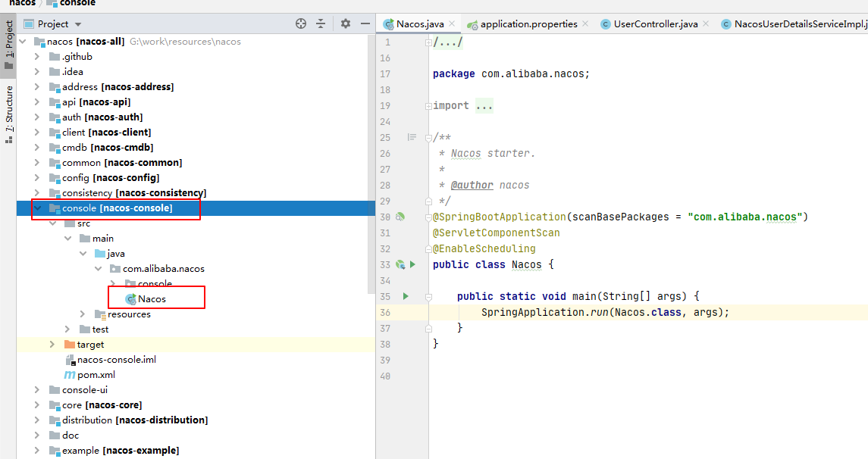Expand the .github folder
Image resolution: width=868 pixels, height=459 pixels.
tap(37, 56)
